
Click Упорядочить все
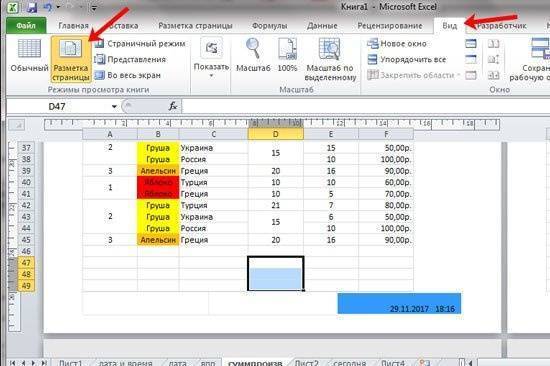407,59
